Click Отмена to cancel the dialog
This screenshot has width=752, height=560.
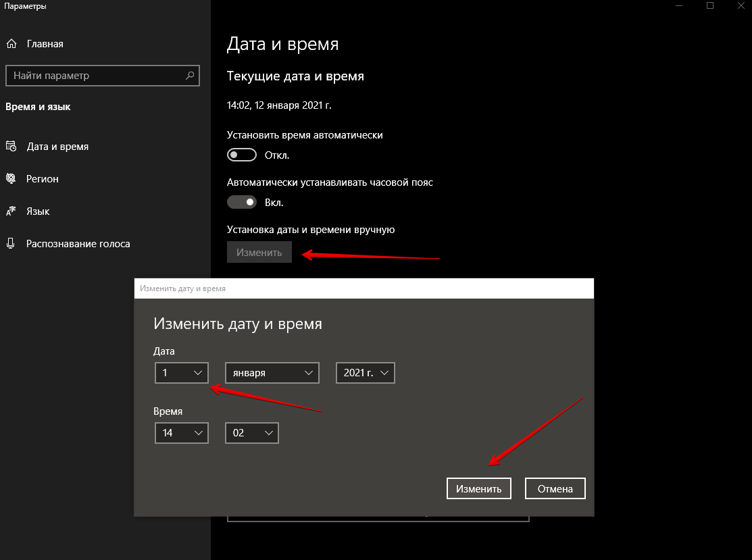pos(555,488)
